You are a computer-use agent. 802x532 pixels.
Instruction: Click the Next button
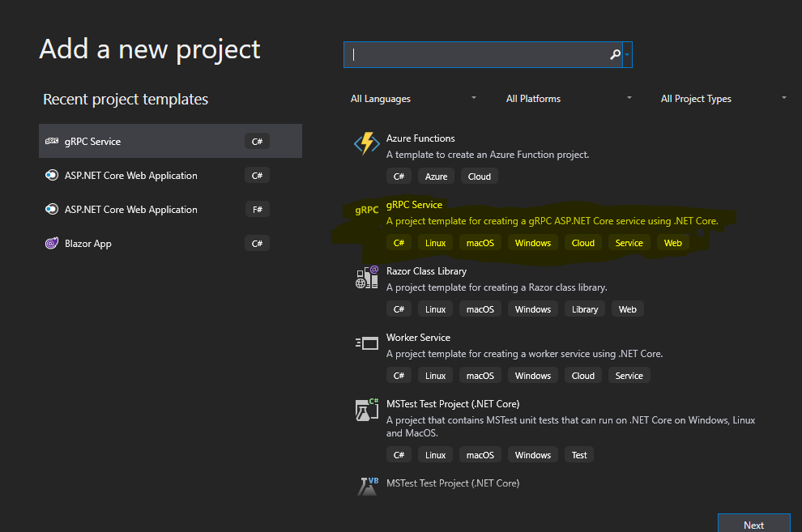(x=753, y=524)
